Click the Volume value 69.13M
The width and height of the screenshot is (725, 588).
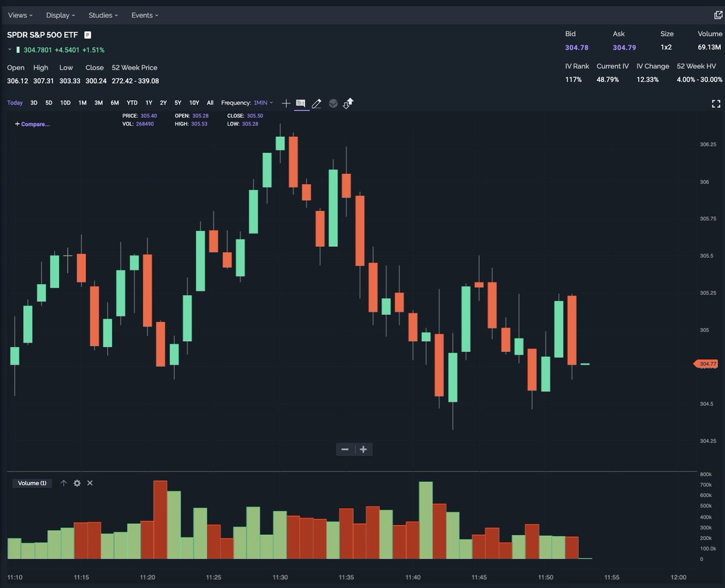point(710,47)
